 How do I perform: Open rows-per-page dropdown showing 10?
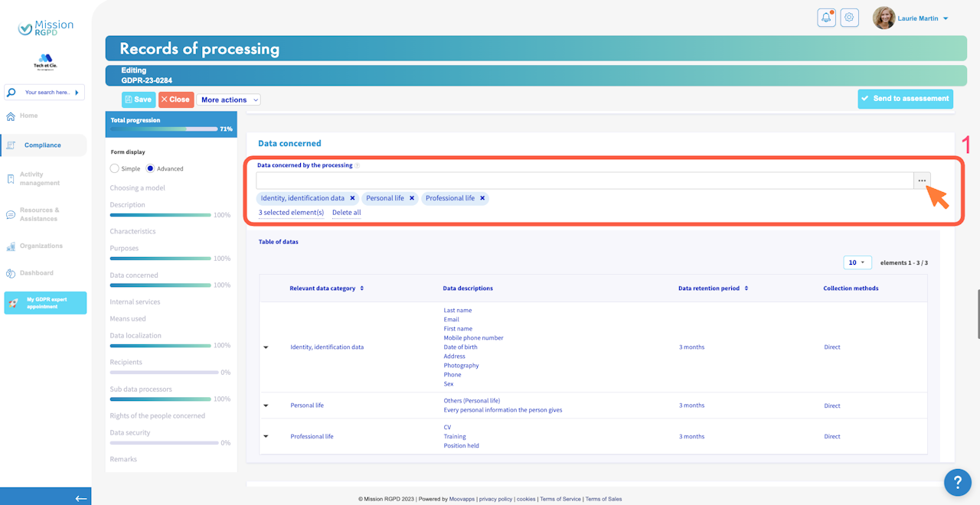click(x=857, y=262)
